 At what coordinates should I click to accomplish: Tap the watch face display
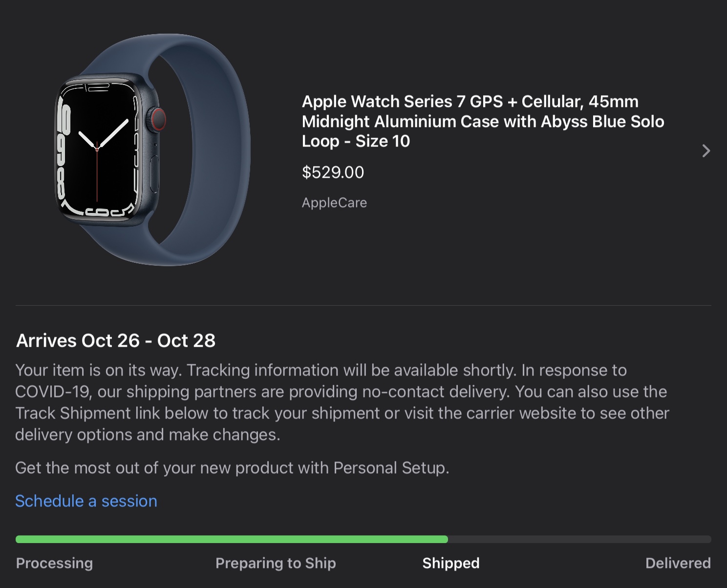click(x=98, y=149)
